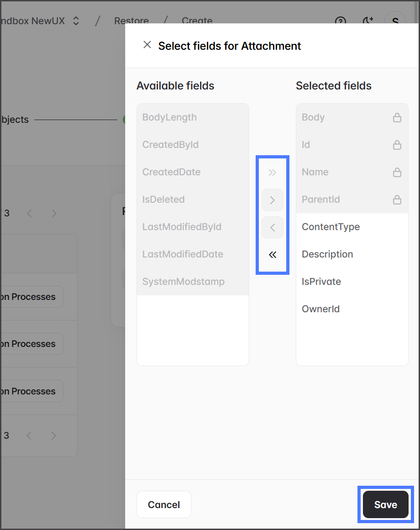Go to Restore breadcrumb link
Screen dimensions: 420x530
coord(131,21)
